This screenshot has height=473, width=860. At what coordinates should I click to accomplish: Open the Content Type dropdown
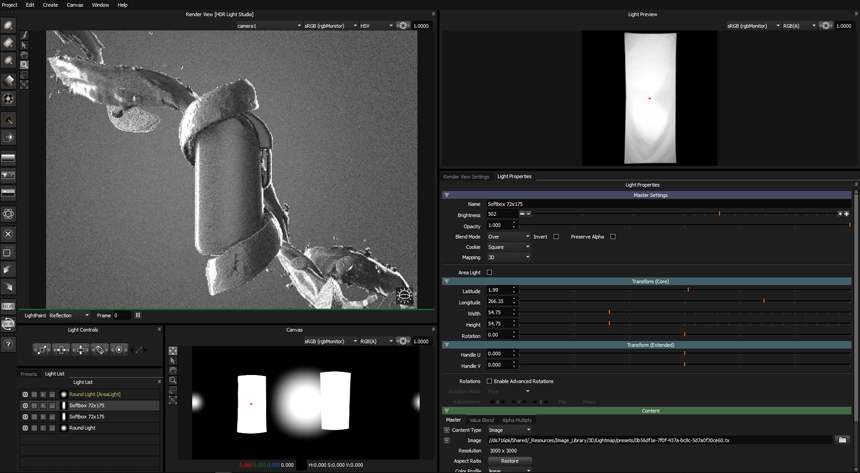coord(509,430)
